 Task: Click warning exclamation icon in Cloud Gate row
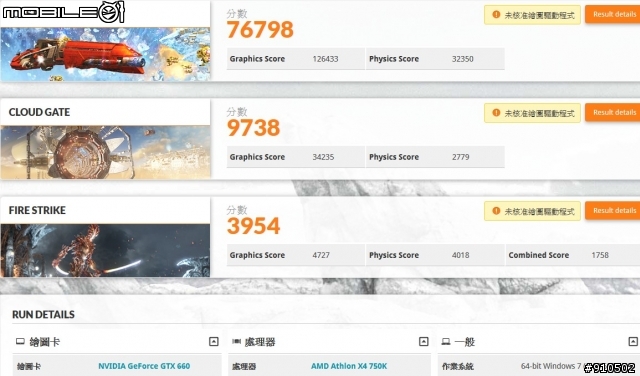(496, 113)
